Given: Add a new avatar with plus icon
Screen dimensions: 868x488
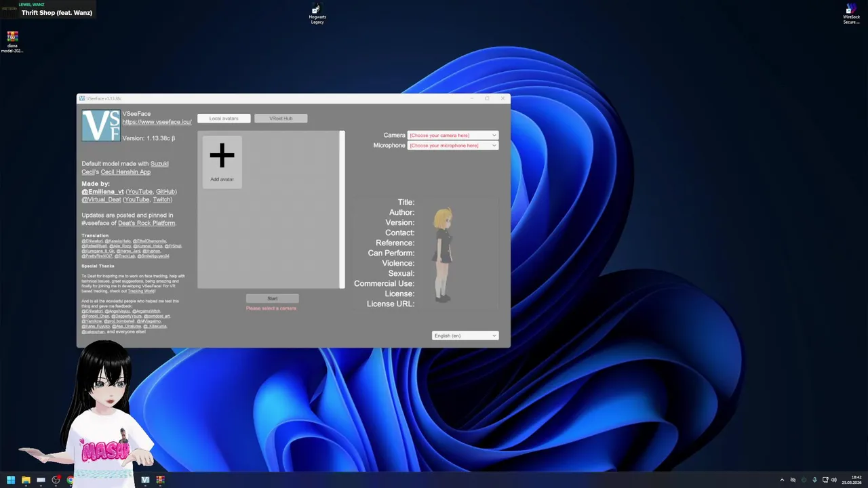Looking at the screenshot, I should (x=222, y=162).
